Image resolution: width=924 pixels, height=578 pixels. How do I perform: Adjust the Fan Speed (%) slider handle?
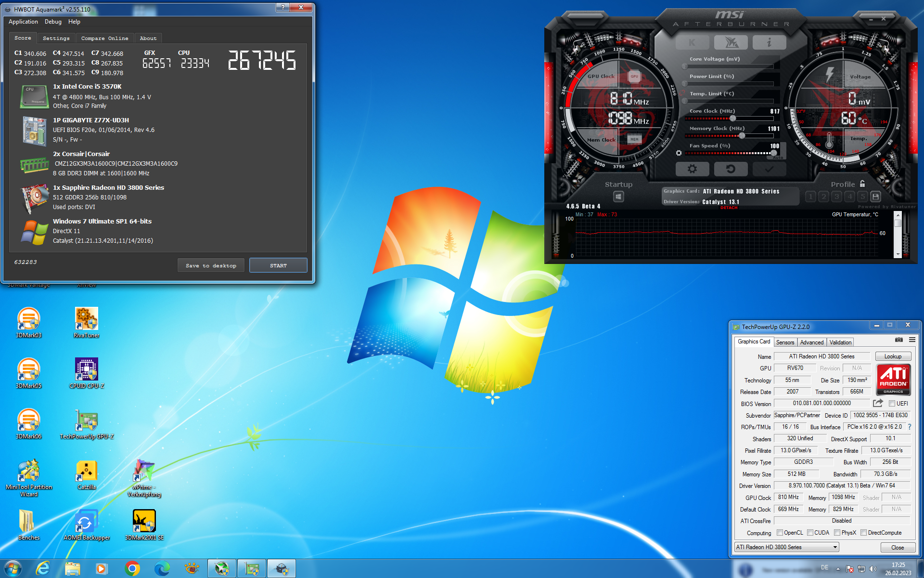[x=773, y=153]
